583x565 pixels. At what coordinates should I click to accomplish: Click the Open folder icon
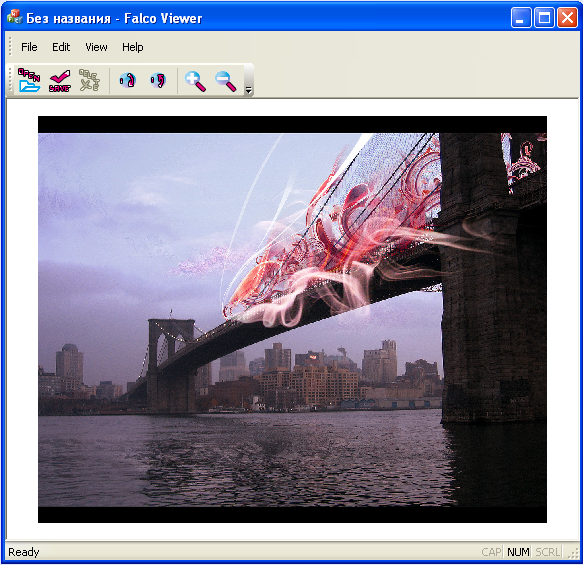29,80
